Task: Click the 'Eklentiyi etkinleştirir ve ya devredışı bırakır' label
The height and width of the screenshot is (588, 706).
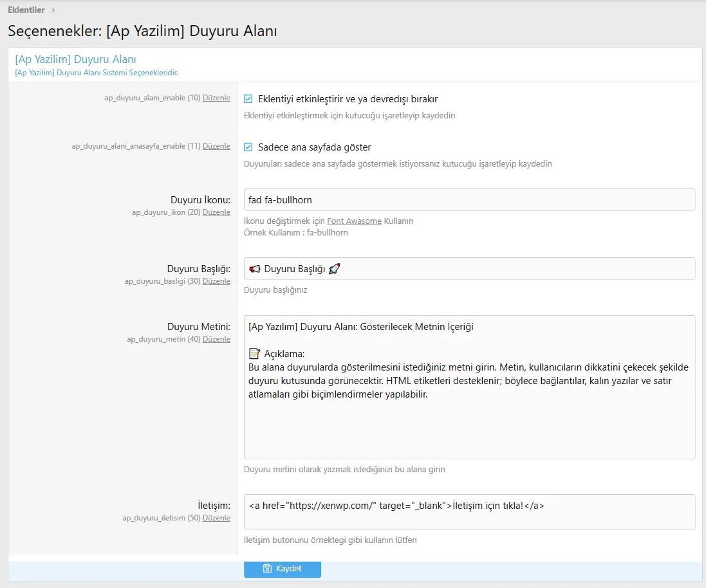Action: pyautogui.click(x=348, y=99)
